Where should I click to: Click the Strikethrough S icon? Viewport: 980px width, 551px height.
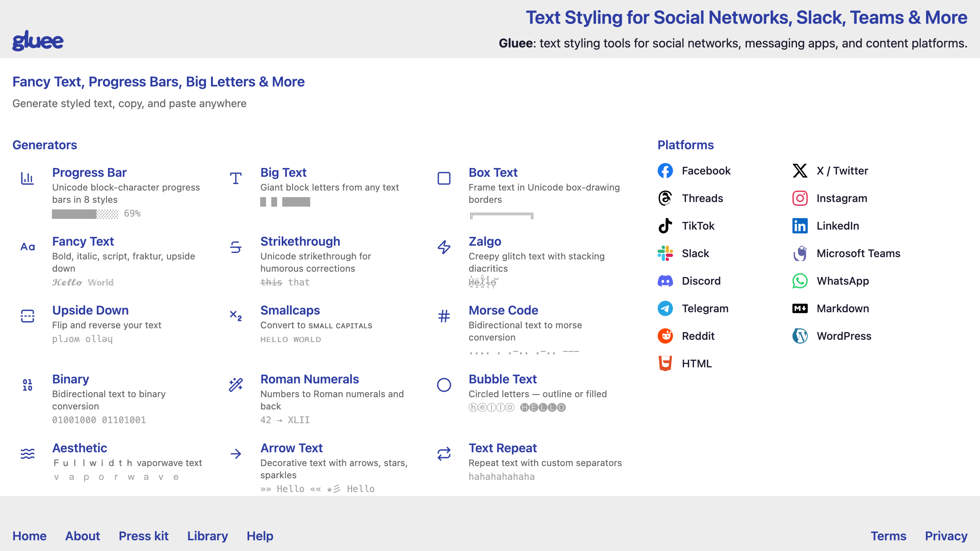click(x=236, y=247)
